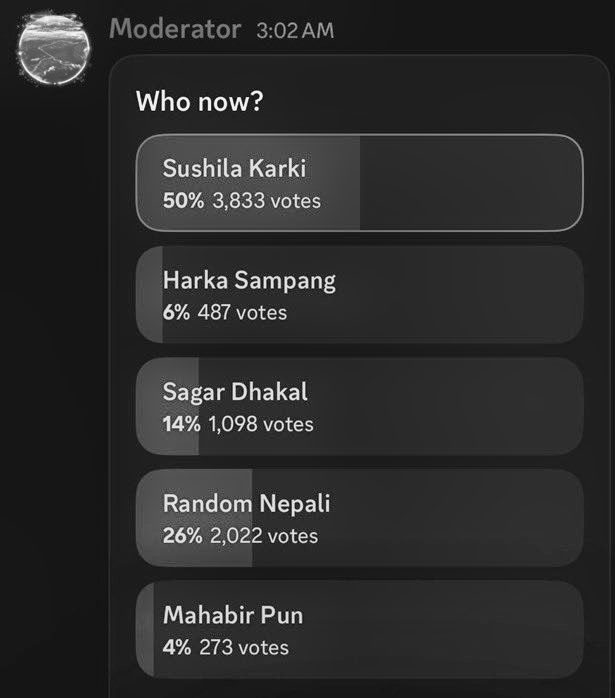Click the 'Who now?' poll question
This screenshot has width=615, height=698.
point(199,101)
